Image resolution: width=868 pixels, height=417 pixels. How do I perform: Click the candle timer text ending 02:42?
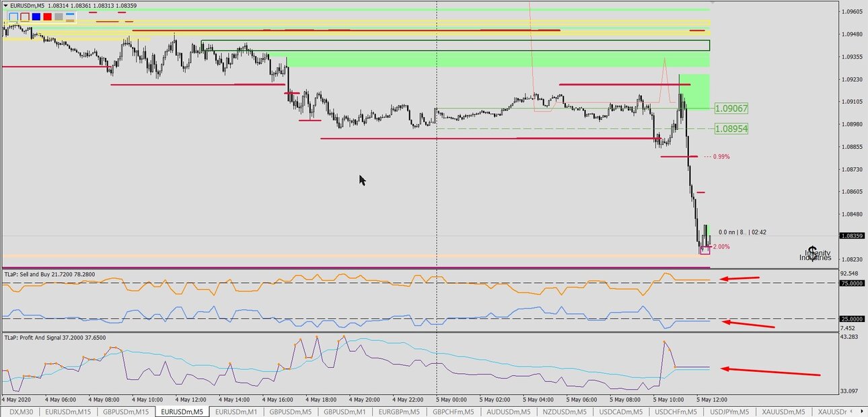point(742,232)
